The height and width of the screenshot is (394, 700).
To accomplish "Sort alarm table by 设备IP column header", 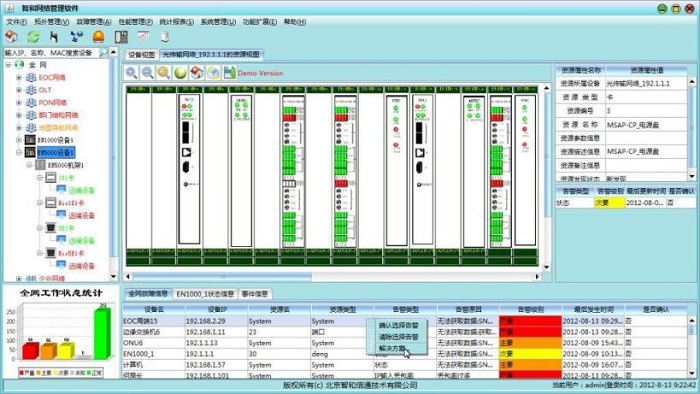I will pos(217,309).
